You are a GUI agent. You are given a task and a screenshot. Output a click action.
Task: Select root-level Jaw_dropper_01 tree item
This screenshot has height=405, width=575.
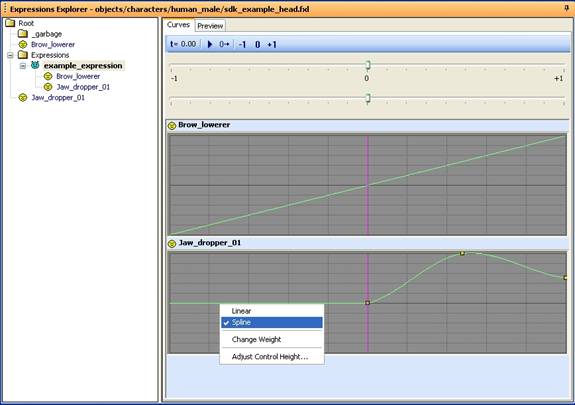click(58, 98)
